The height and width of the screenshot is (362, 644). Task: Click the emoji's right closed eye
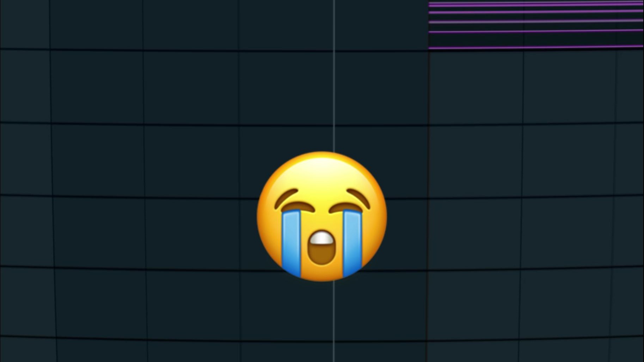point(346,207)
